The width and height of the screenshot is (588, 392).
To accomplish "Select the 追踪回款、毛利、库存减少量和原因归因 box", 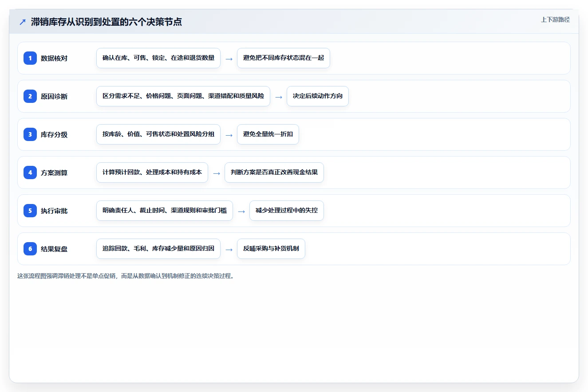I will 158,249.
